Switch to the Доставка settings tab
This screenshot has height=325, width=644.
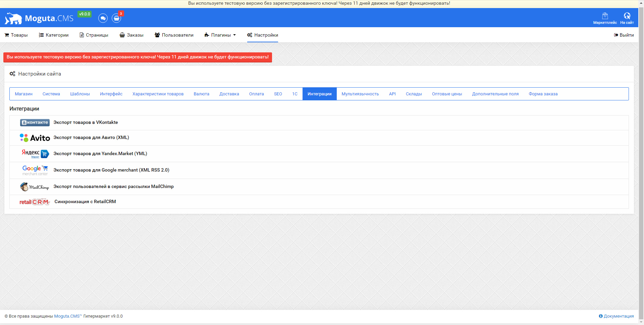[x=229, y=94]
